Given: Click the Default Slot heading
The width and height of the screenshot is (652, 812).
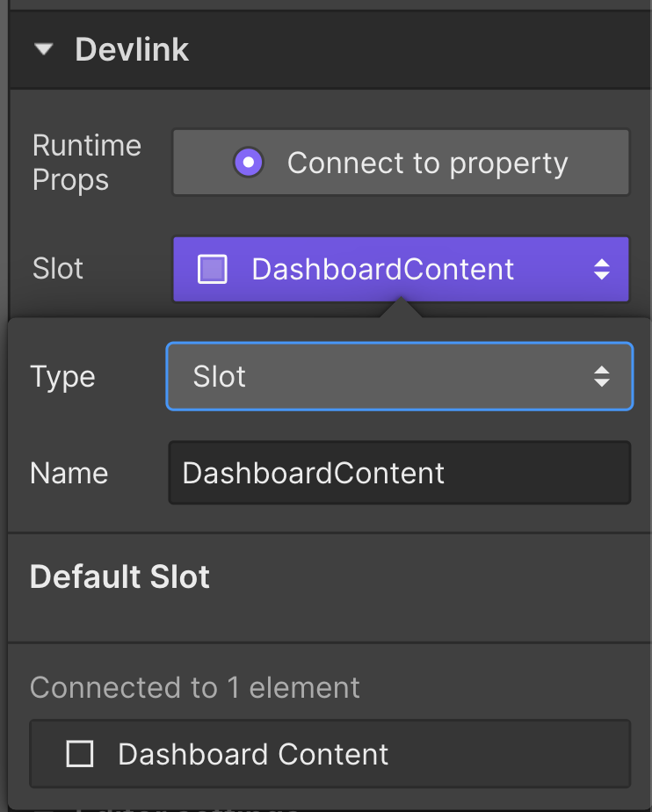Looking at the screenshot, I should click(120, 576).
